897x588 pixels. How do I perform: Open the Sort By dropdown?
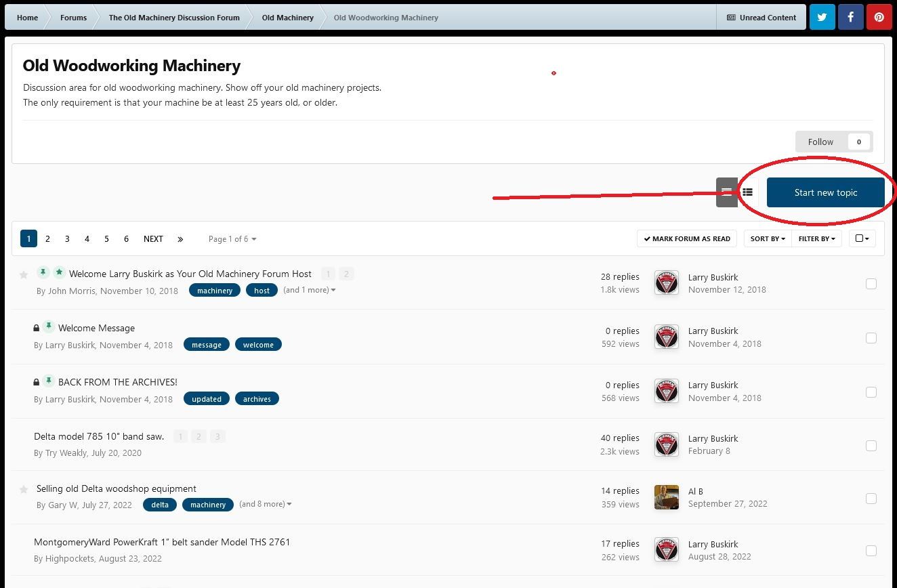pos(768,238)
